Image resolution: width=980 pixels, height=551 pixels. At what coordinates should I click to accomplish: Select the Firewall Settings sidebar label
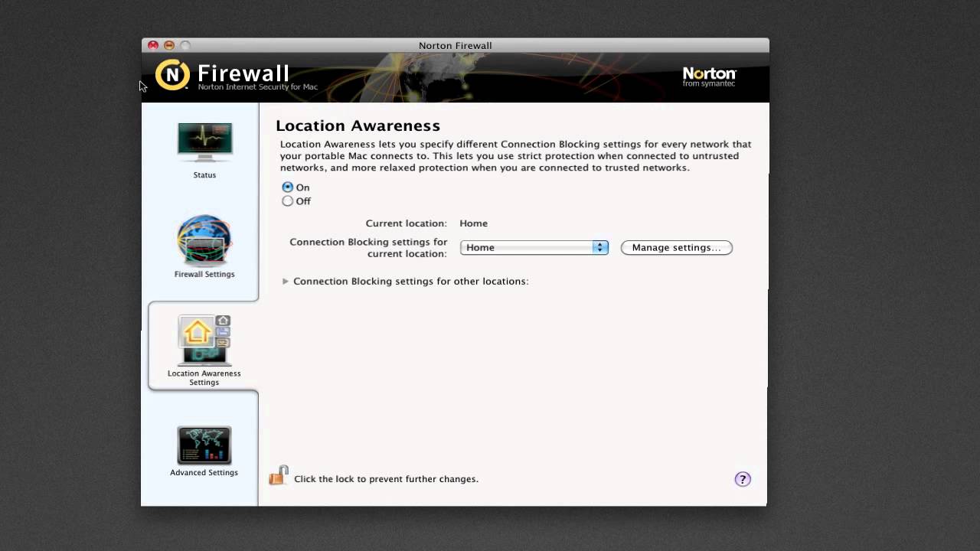204,274
